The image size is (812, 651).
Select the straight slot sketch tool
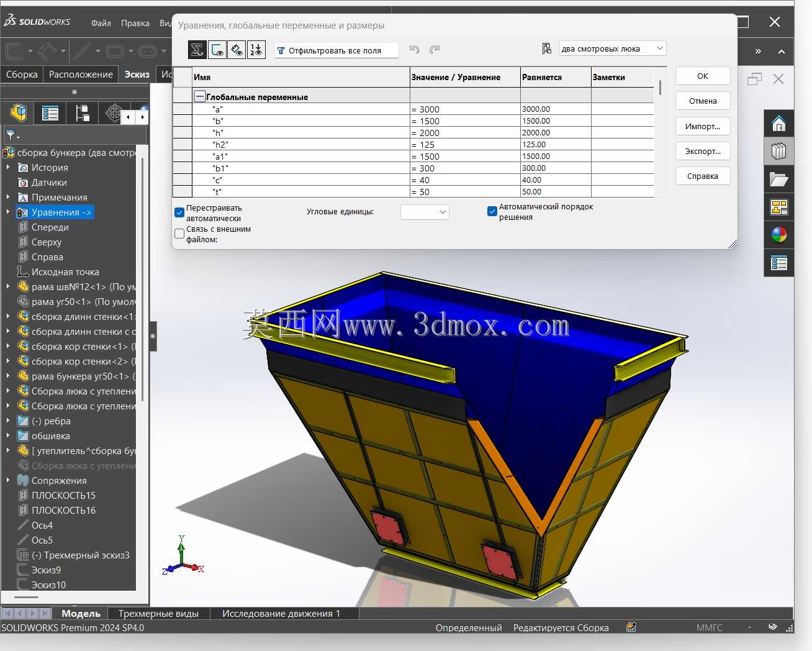148,51
